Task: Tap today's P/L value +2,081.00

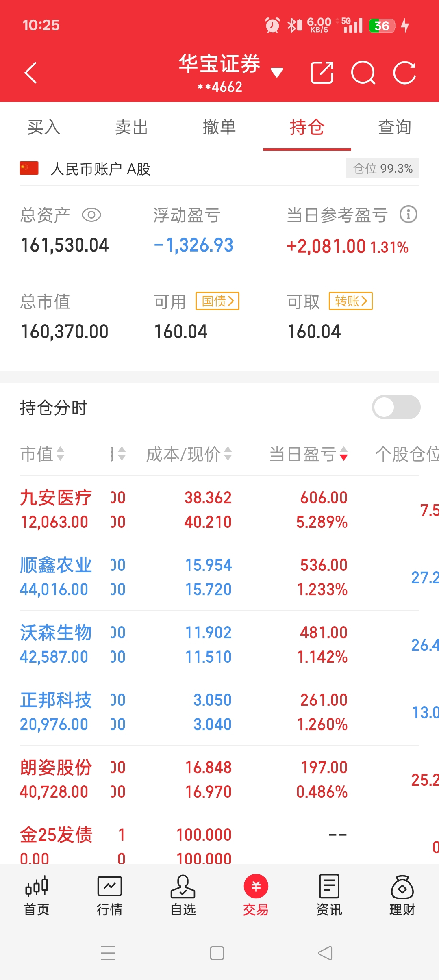Action: pos(326,246)
